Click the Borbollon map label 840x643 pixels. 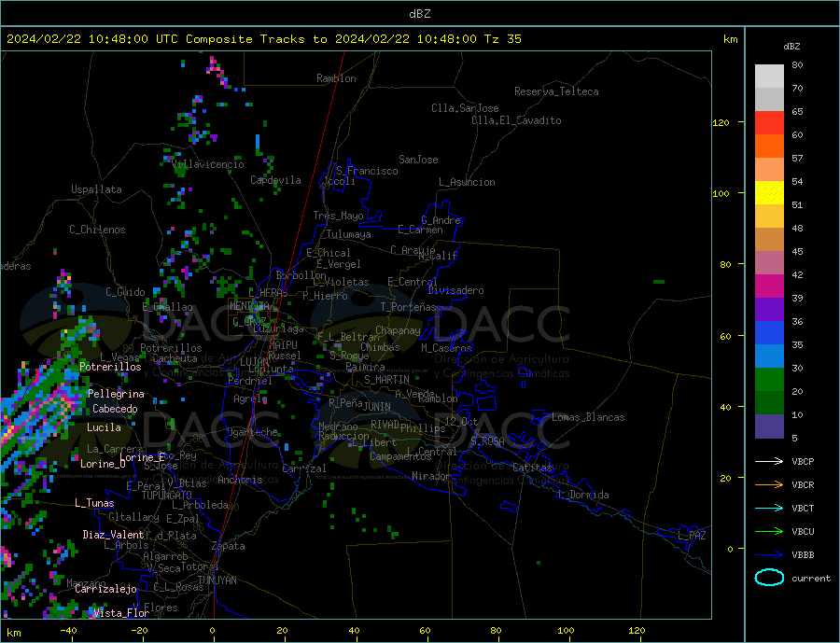pos(301,275)
